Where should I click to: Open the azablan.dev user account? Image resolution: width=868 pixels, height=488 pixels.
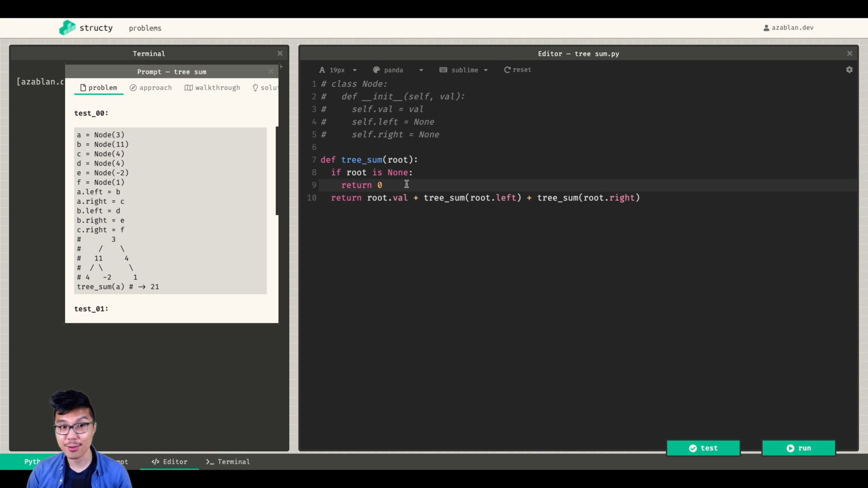788,28
